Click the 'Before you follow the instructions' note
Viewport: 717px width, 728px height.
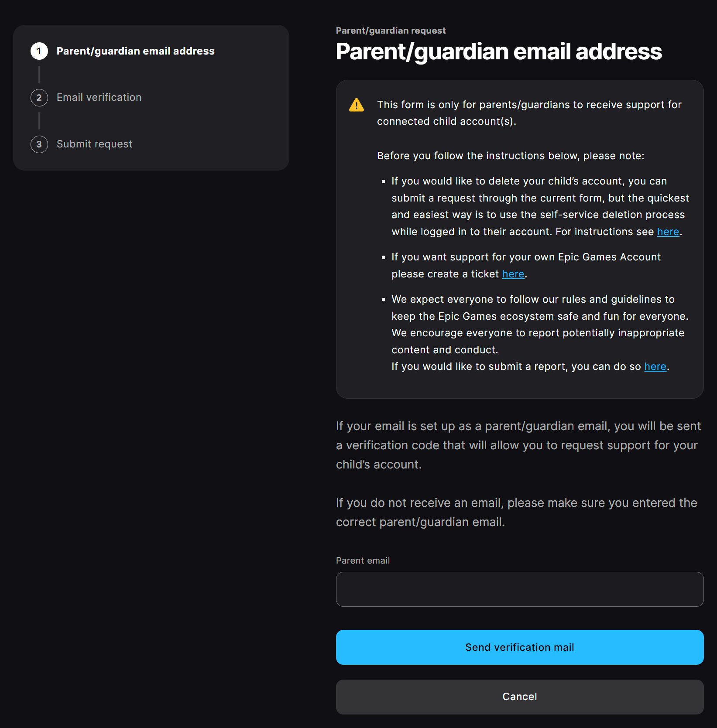point(511,156)
